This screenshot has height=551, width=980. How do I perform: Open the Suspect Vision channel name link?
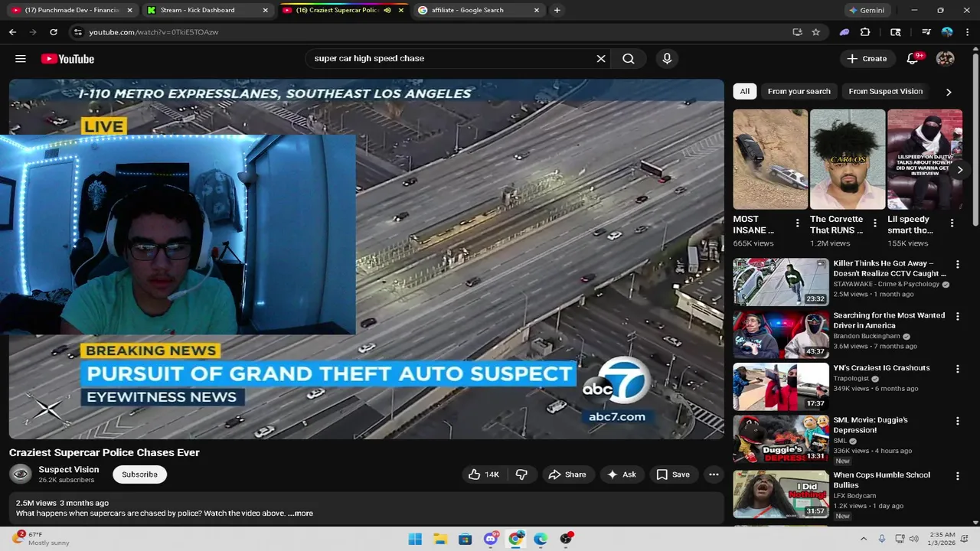(69, 469)
